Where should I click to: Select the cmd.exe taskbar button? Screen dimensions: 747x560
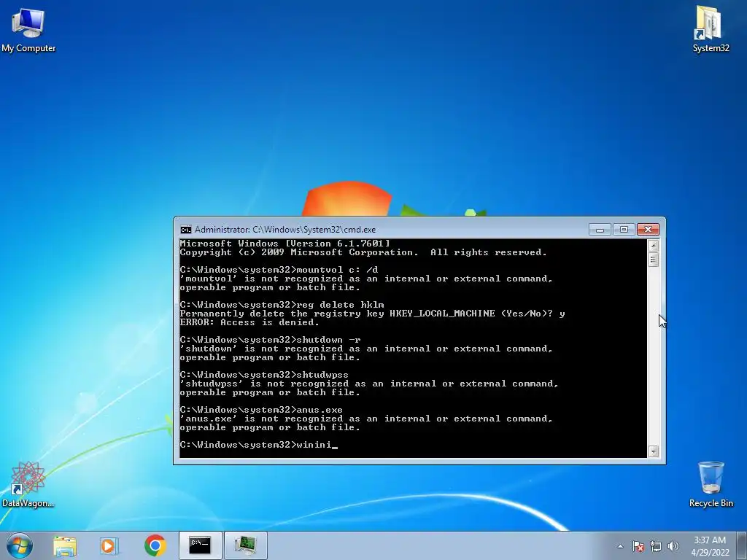coord(200,545)
